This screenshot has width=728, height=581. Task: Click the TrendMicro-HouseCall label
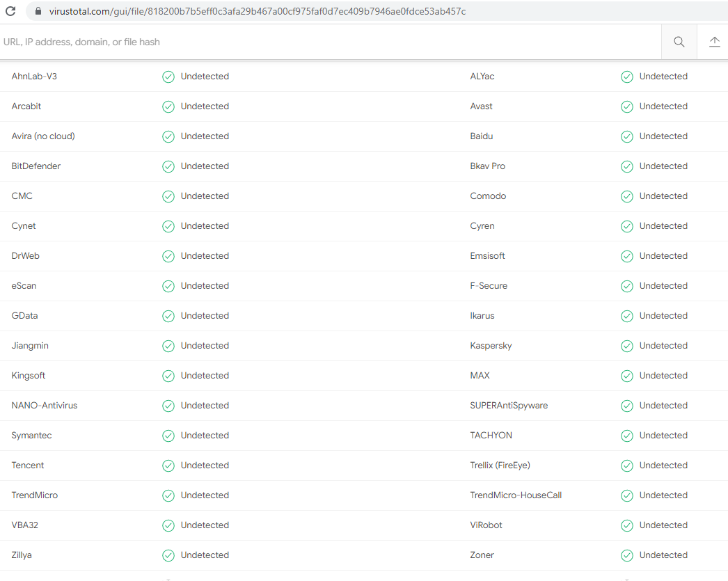click(516, 495)
